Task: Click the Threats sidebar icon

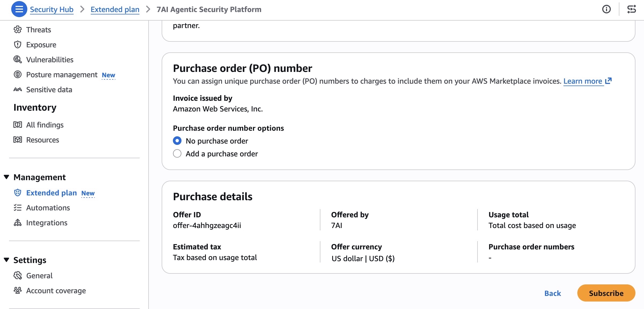Action: coord(18,30)
